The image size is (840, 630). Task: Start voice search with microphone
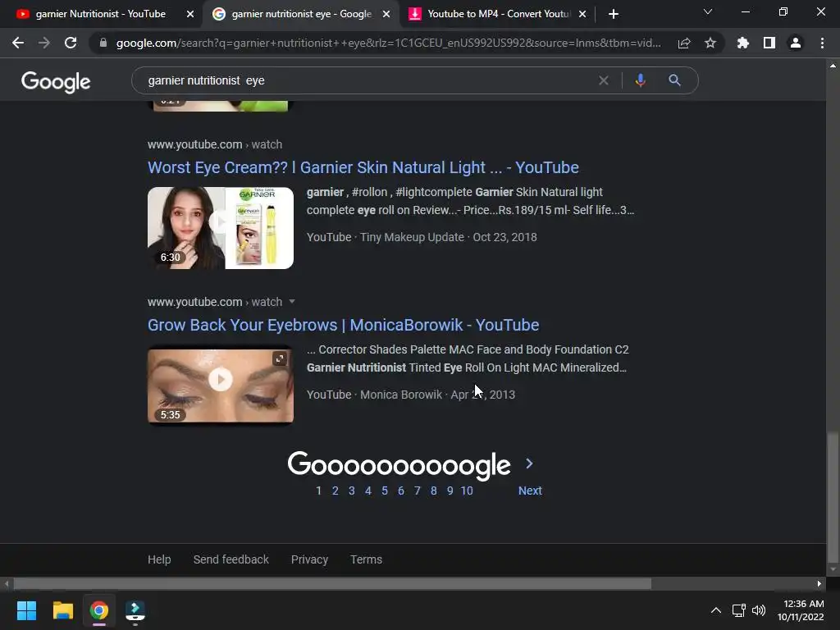pos(640,80)
